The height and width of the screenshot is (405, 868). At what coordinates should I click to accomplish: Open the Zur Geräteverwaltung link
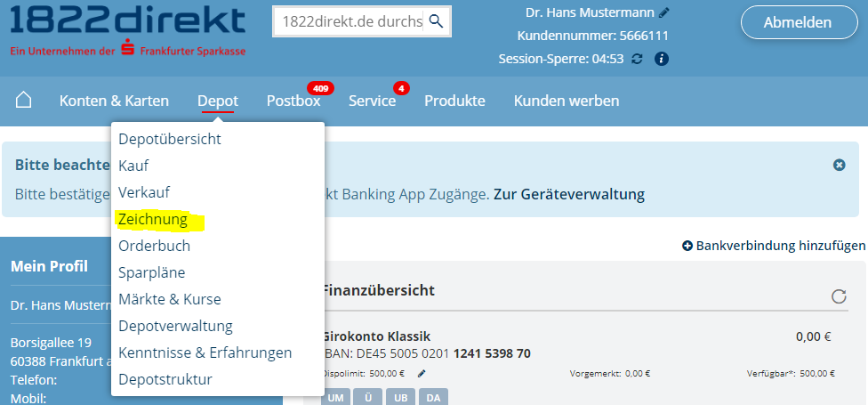tap(569, 194)
